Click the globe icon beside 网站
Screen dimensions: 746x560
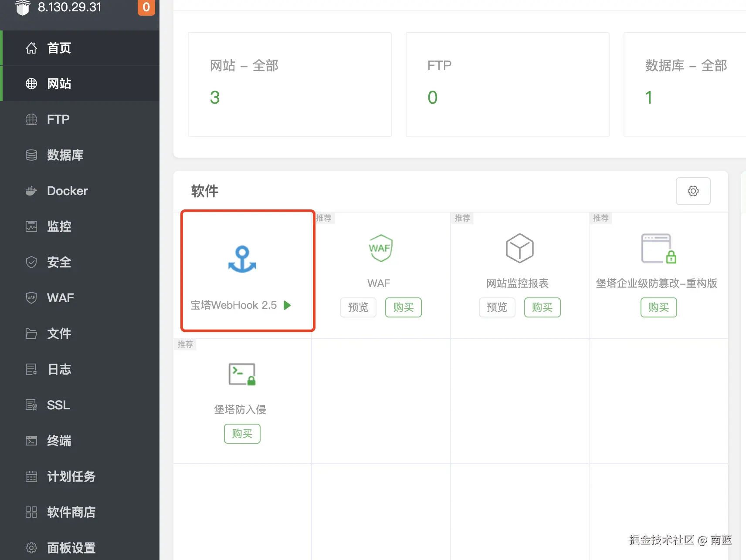(31, 84)
